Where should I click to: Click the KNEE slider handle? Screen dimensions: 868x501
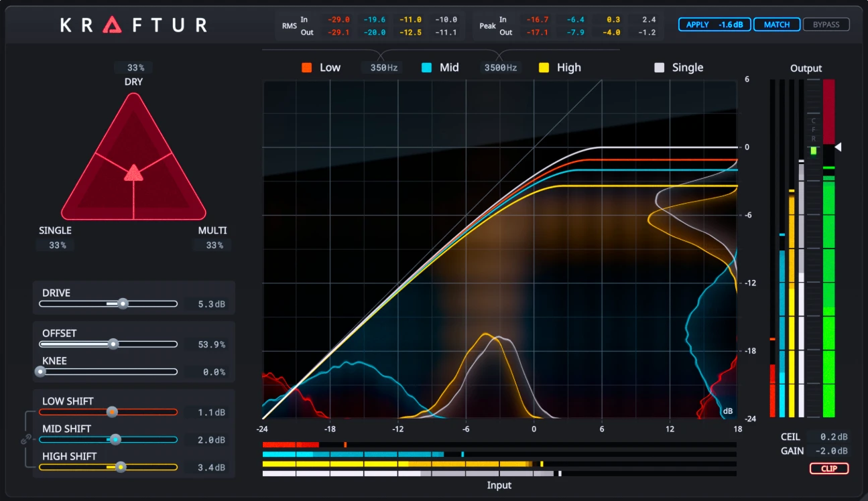[40, 372]
